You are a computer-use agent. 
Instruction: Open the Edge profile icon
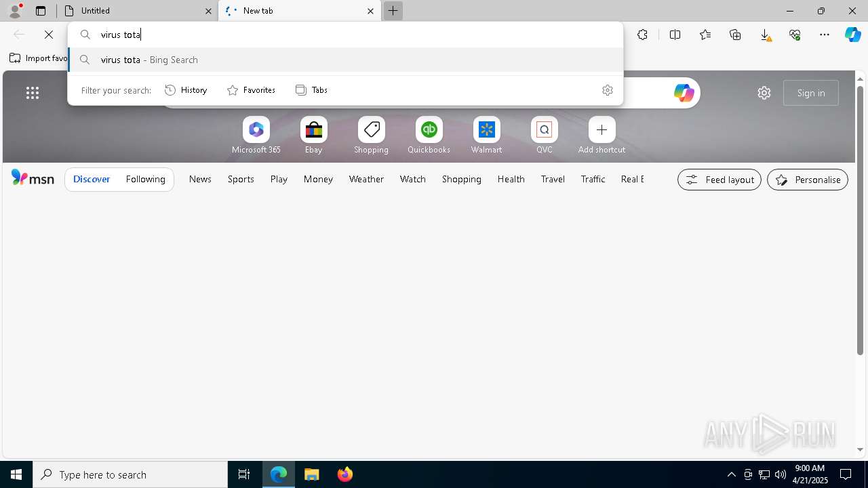pyautogui.click(x=15, y=10)
